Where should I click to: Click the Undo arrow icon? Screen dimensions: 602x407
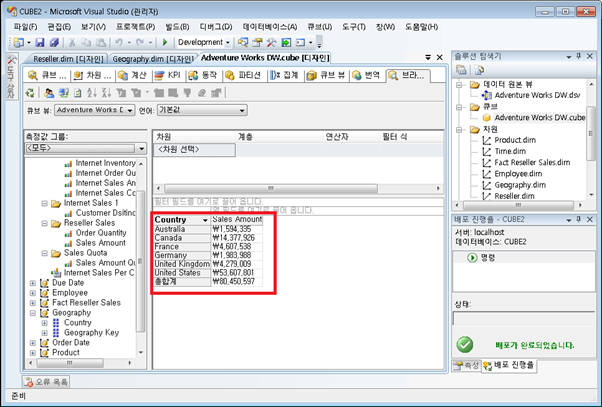coord(119,42)
